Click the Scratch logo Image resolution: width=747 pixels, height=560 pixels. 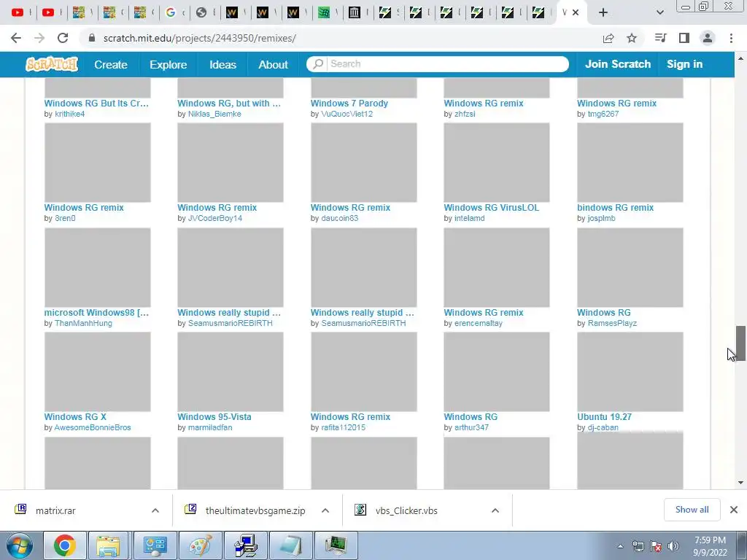coord(52,64)
